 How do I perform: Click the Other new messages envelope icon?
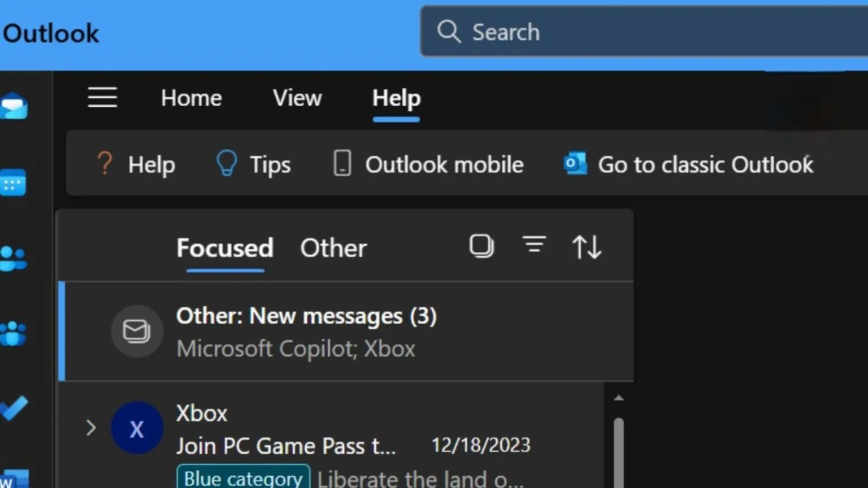[137, 331]
